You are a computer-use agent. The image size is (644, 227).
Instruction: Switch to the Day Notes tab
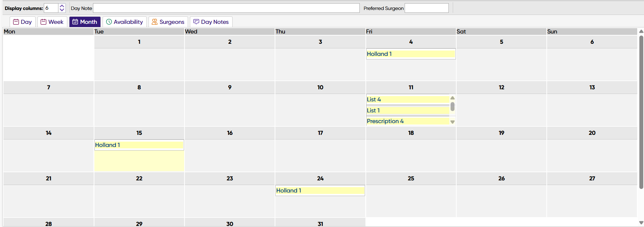click(x=211, y=22)
